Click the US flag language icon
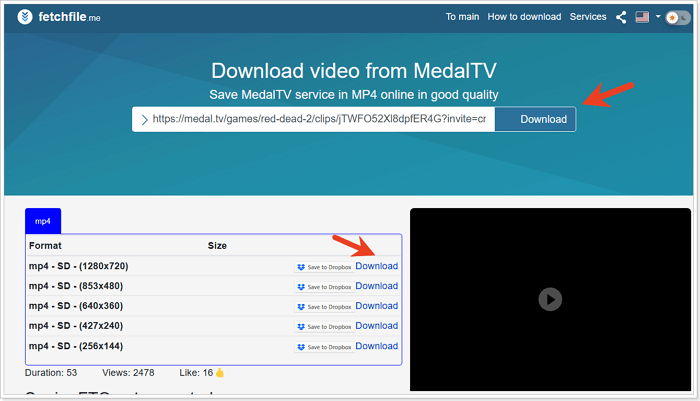The image size is (700, 401). click(642, 17)
